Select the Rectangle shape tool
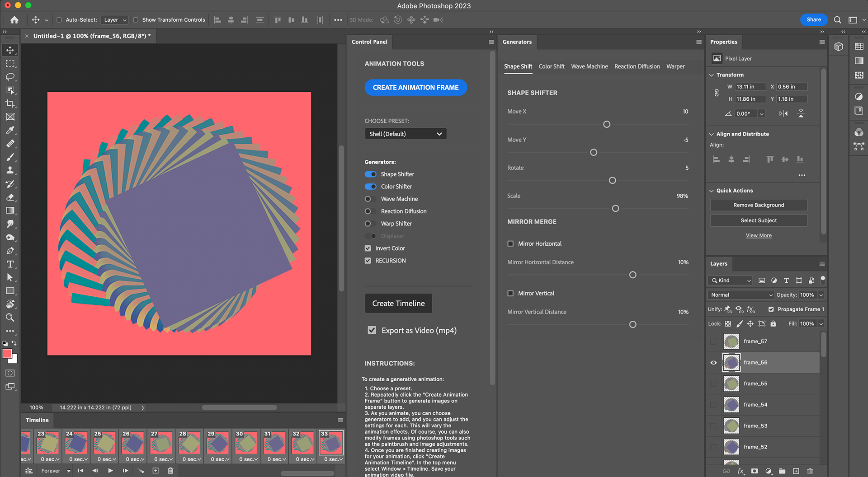Viewport: 868px width, 477px height. click(10, 291)
